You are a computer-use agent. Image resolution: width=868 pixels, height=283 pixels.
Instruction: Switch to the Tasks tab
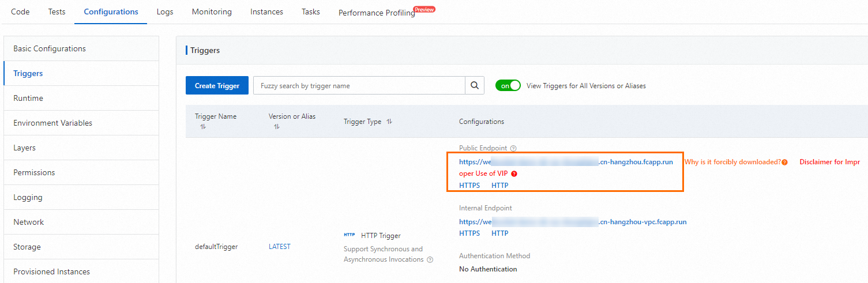coord(311,12)
